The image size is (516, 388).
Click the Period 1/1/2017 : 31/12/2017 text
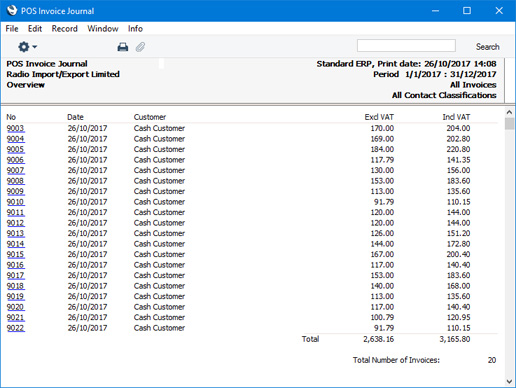point(435,74)
